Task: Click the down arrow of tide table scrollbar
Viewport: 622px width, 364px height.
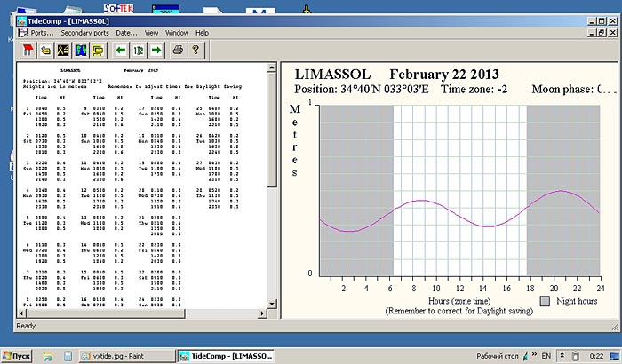Action: click(272, 304)
